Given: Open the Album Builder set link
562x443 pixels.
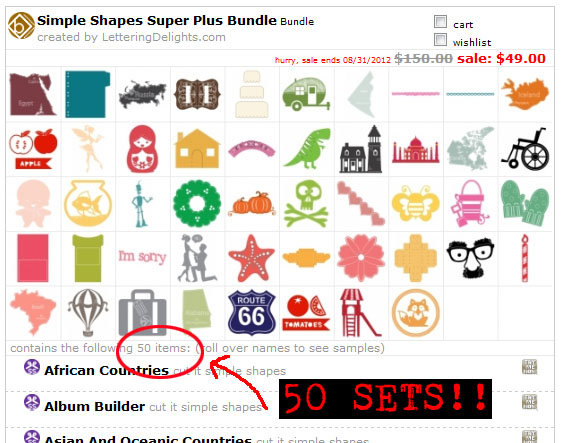Looking at the screenshot, I should click(95, 406).
